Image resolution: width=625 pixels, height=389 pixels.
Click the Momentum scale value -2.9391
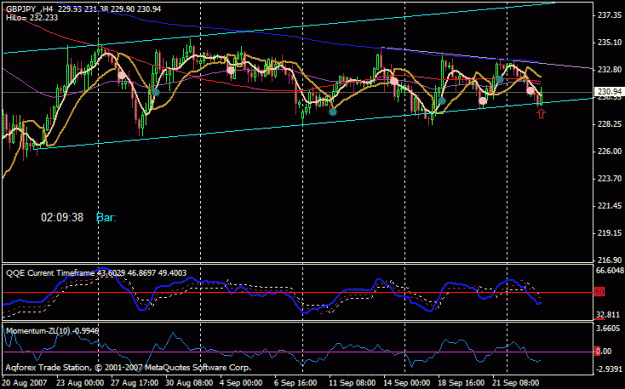tap(609, 369)
